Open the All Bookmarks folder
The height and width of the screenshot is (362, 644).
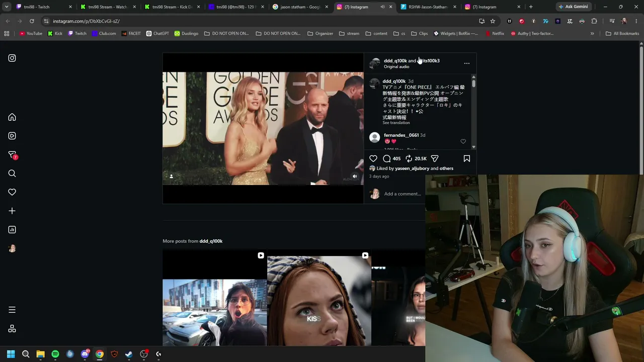click(x=622, y=34)
